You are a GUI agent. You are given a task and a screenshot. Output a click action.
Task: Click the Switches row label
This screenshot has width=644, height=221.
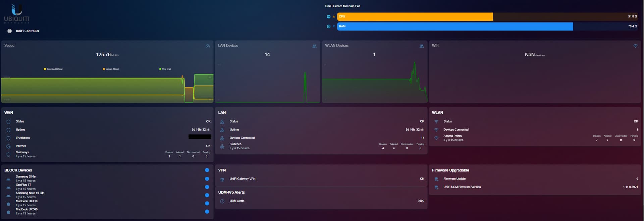pos(235,144)
